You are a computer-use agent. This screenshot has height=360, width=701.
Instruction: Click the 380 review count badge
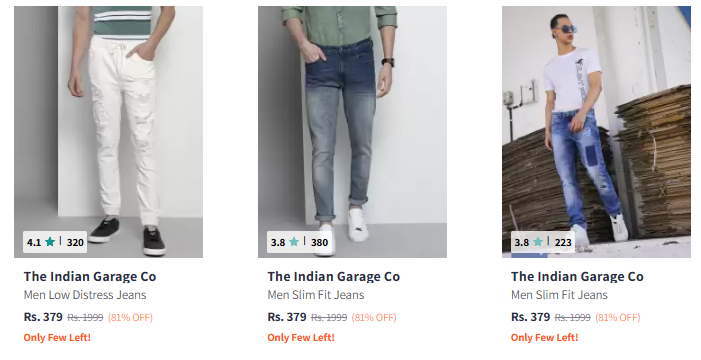click(319, 242)
